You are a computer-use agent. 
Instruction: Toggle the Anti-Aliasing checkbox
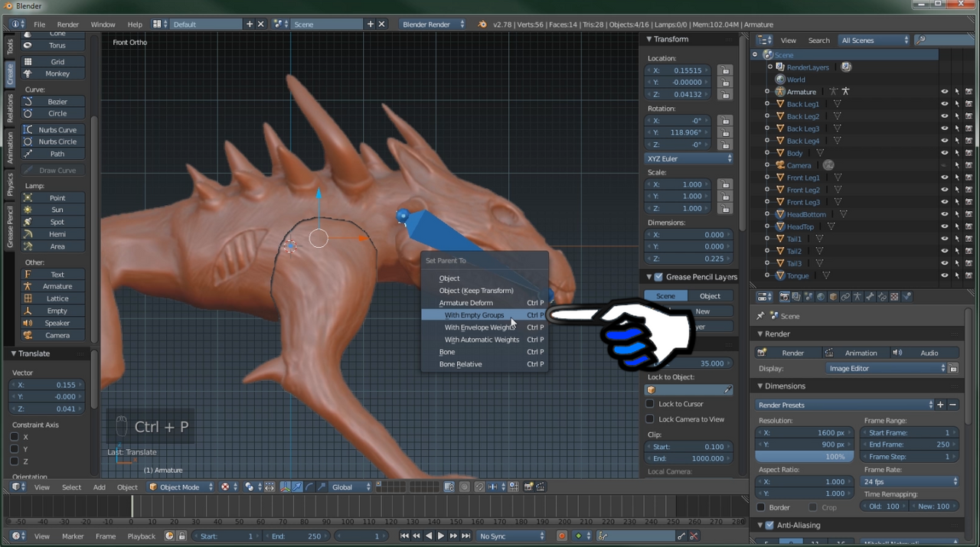coord(769,526)
